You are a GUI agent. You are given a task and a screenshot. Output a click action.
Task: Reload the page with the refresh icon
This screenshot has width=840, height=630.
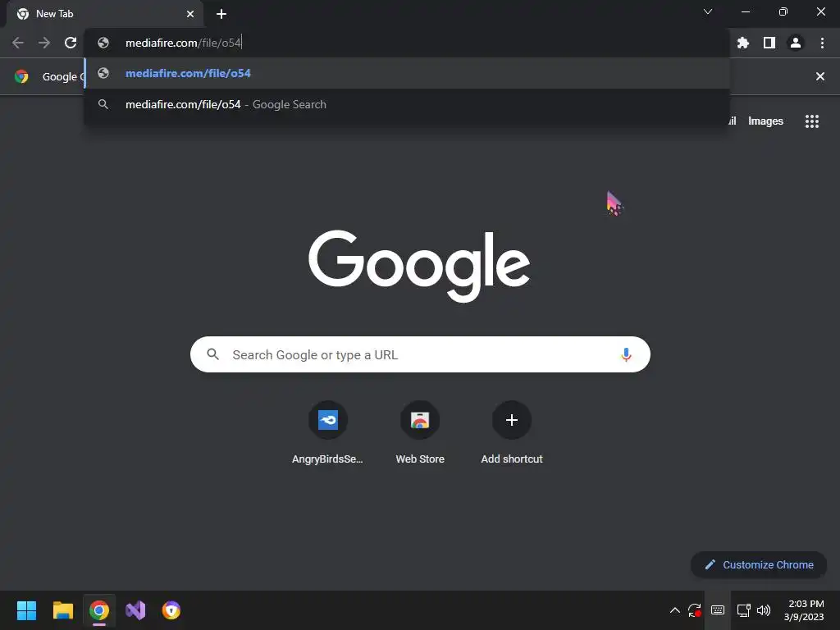(x=71, y=43)
